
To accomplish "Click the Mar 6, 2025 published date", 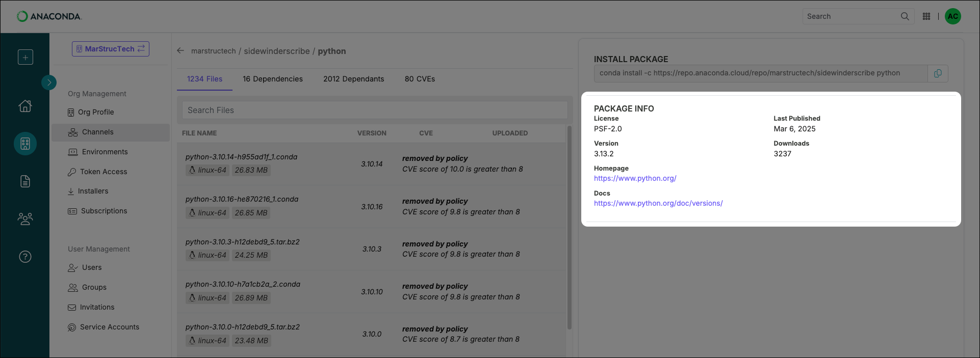I will (x=794, y=129).
